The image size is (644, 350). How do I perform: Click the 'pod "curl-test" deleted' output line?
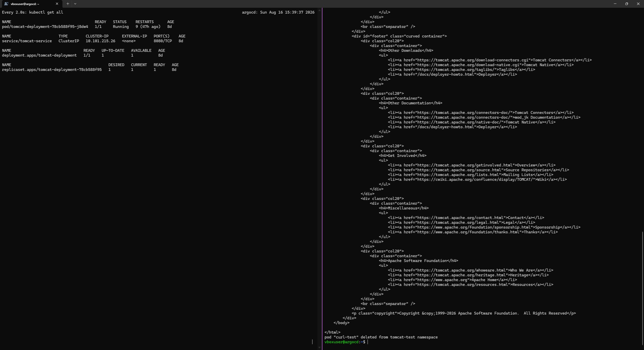point(381,337)
